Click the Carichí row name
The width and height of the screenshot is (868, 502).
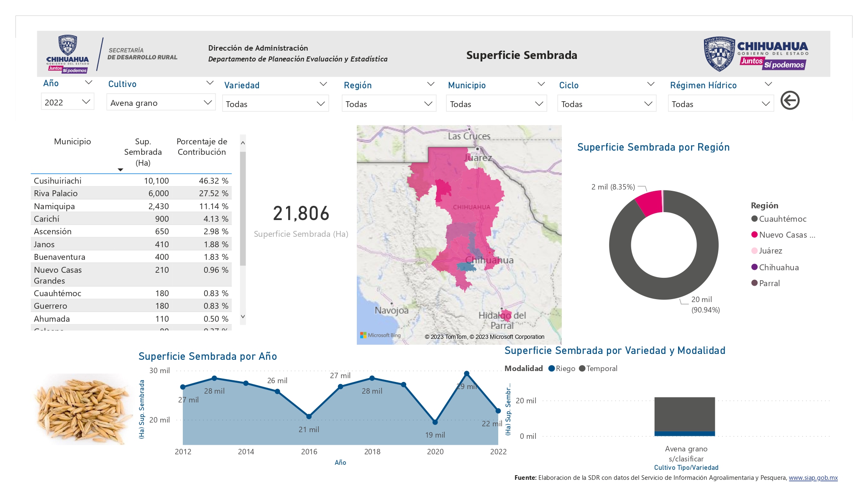pyautogui.click(x=46, y=219)
